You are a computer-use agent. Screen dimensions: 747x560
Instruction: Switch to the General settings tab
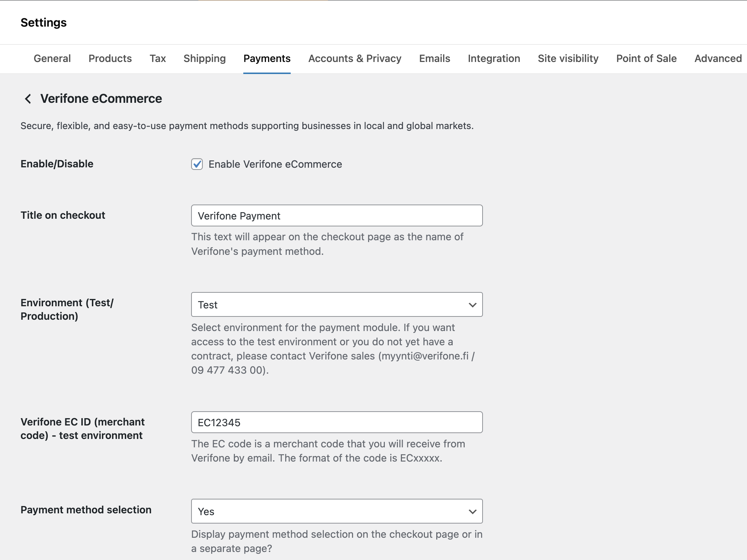tap(52, 58)
